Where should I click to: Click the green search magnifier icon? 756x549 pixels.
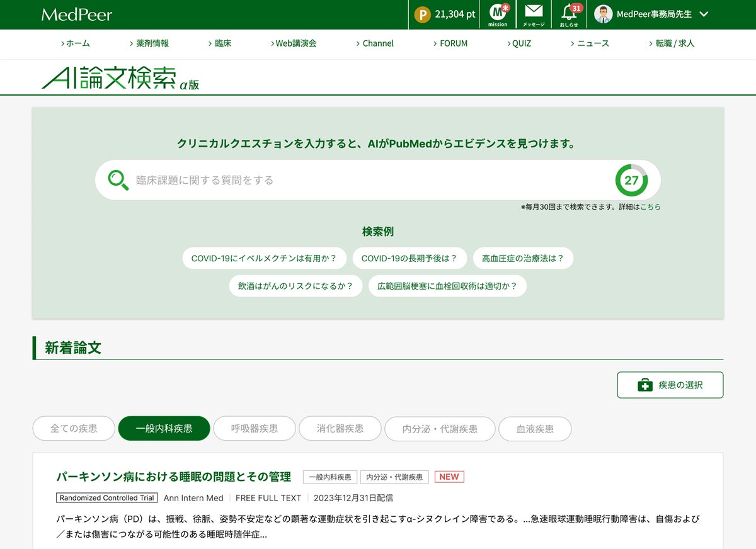[x=118, y=180]
